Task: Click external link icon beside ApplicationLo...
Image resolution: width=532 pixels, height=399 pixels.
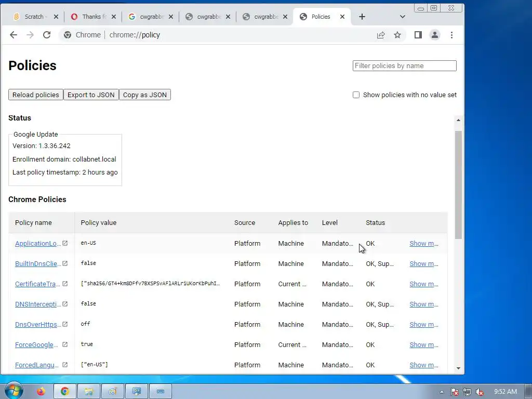Action: (65, 243)
